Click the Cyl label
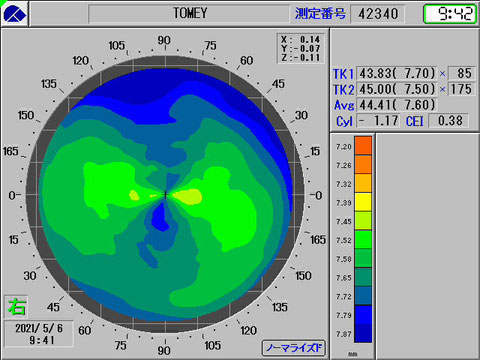 pos(344,121)
